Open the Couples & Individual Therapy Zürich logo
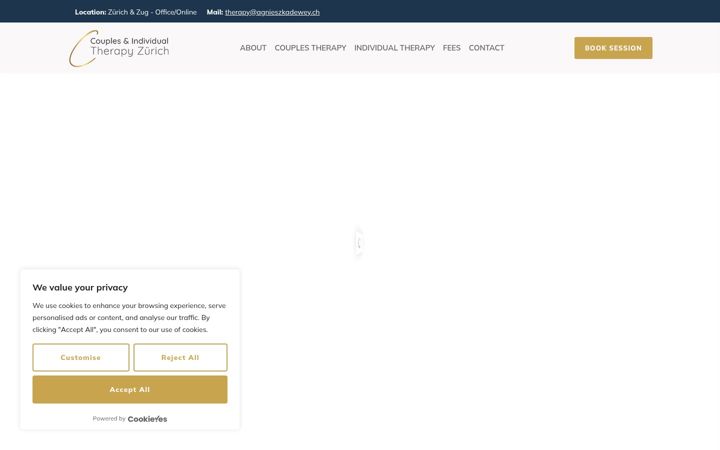The width and height of the screenshot is (720, 450). pyautogui.click(x=119, y=48)
